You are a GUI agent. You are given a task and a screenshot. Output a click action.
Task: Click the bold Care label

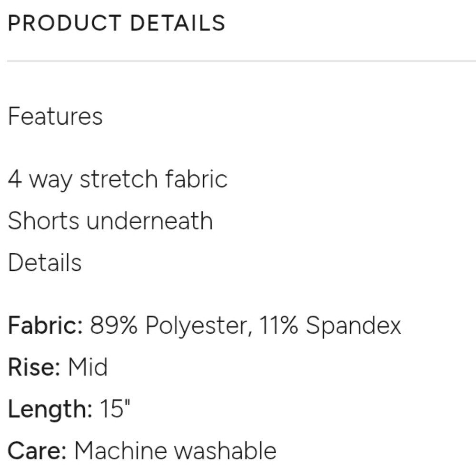(x=37, y=450)
